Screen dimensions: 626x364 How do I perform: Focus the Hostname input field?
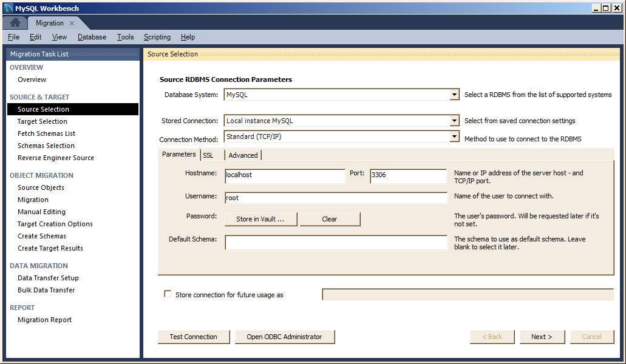(x=285, y=176)
